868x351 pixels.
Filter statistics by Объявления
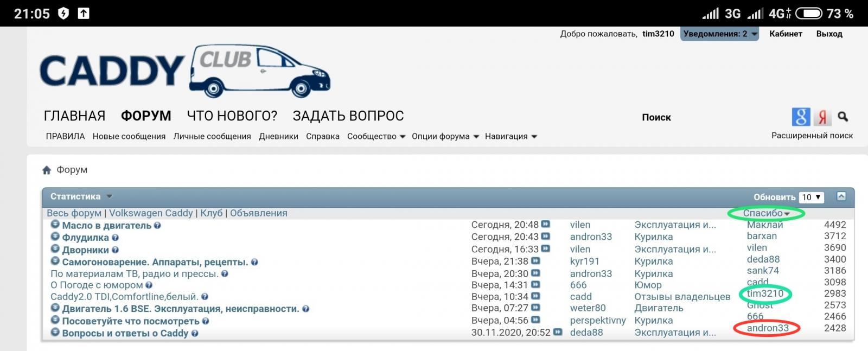[259, 213]
